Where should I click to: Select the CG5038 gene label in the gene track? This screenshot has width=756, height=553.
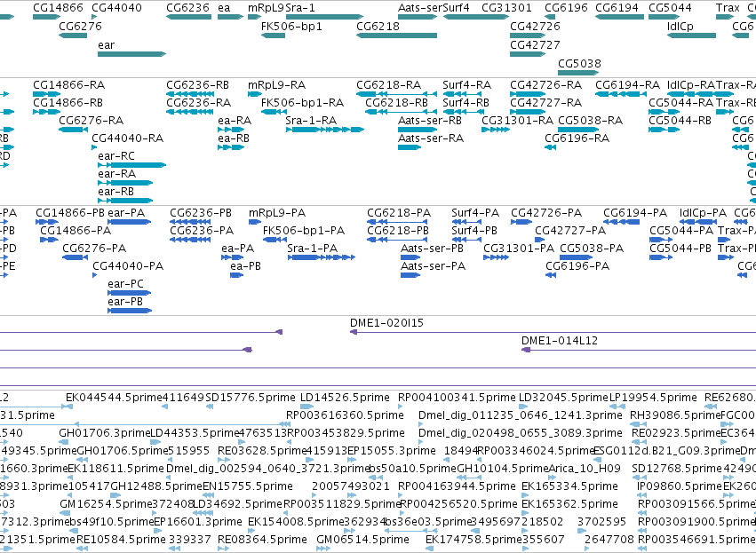pyautogui.click(x=579, y=64)
